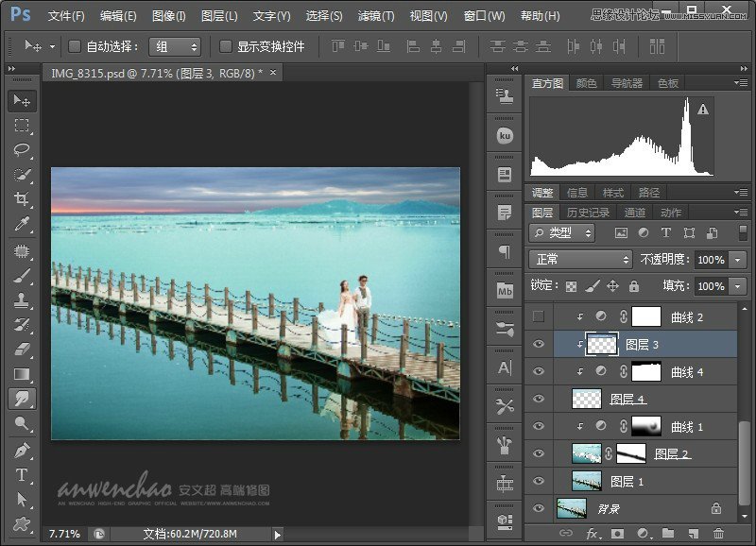This screenshot has width=756, height=546.
Task: Create a new group folder icon
Action: coord(668,533)
